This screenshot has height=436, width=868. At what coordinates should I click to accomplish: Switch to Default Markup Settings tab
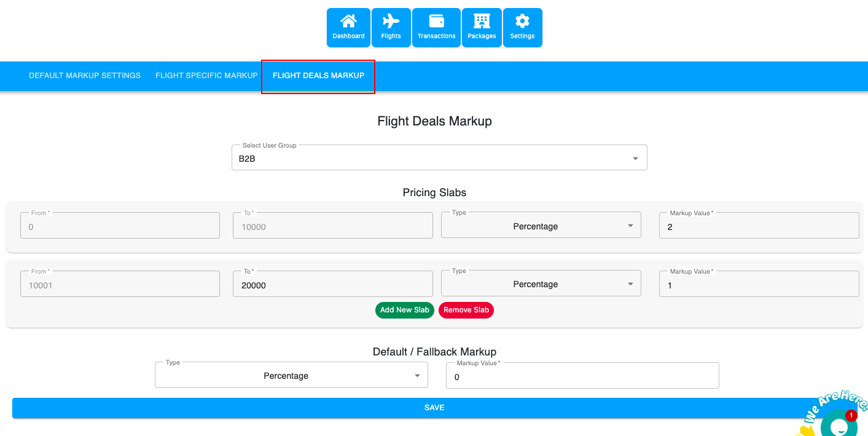pos(85,76)
